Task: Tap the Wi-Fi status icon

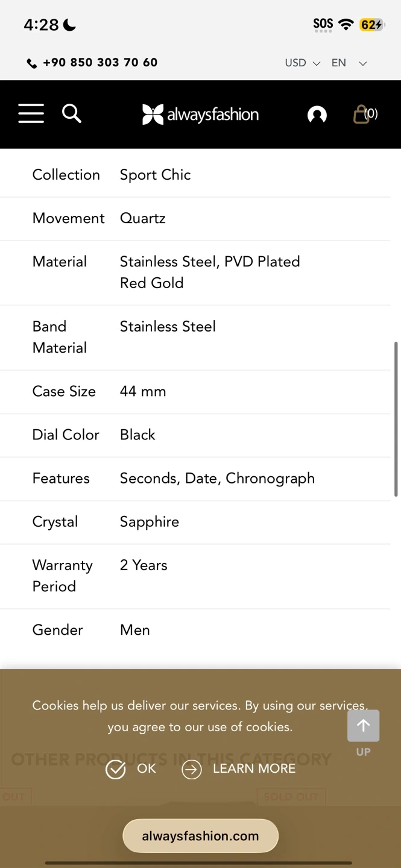Action: pyautogui.click(x=346, y=25)
